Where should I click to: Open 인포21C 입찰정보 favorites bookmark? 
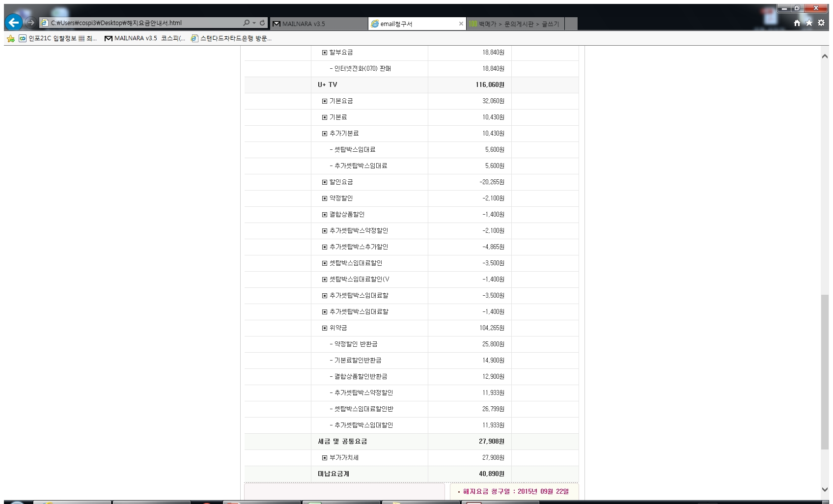point(58,38)
